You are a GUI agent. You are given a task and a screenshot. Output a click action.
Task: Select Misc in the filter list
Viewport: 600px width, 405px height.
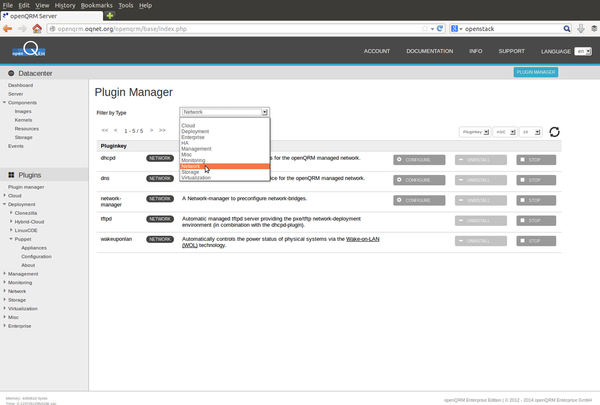[x=225, y=154]
